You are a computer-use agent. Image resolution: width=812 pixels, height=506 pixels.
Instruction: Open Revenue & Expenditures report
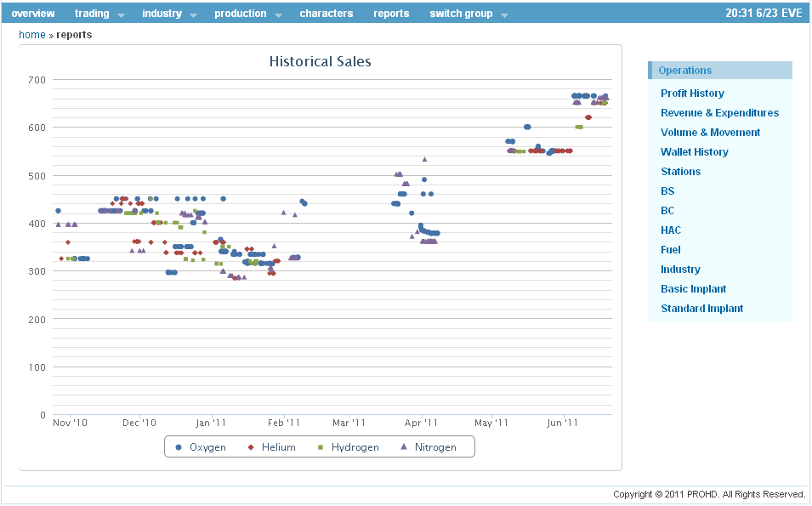point(719,113)
